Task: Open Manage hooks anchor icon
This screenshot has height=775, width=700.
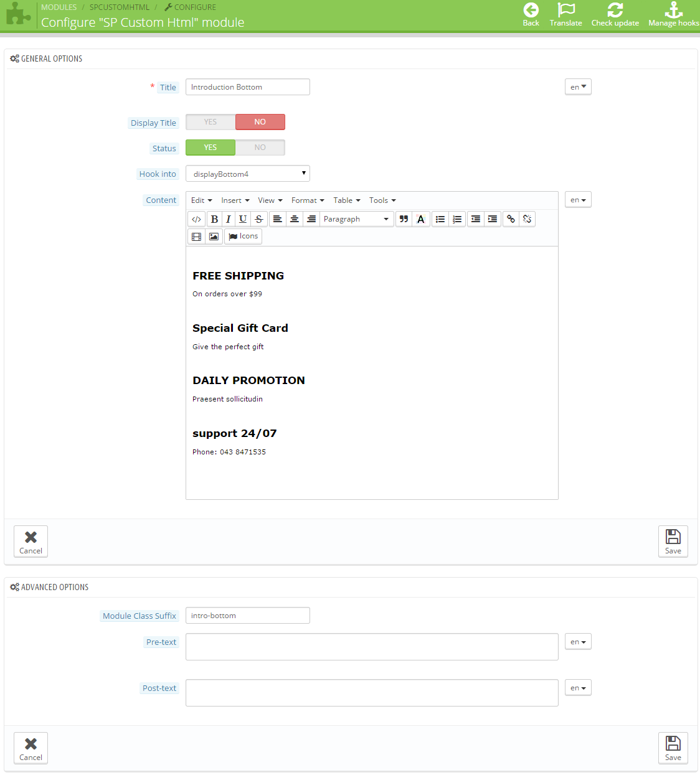Action: click(674, 10)
